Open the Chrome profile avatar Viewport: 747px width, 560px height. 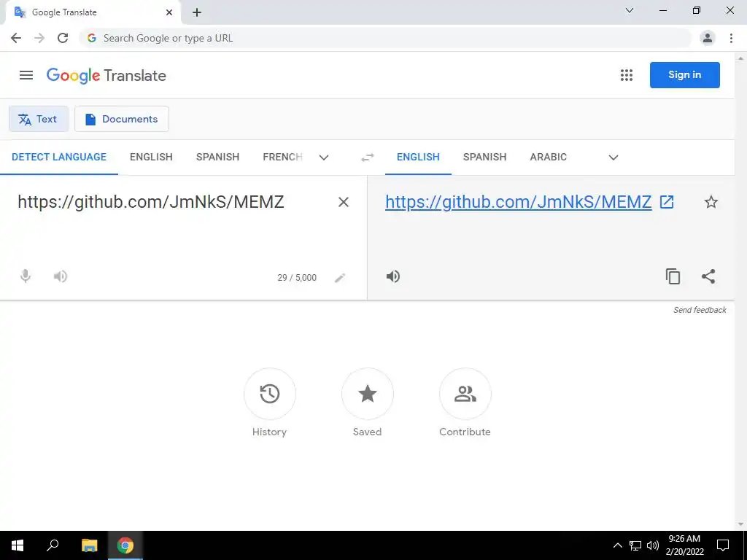point(708,38)
